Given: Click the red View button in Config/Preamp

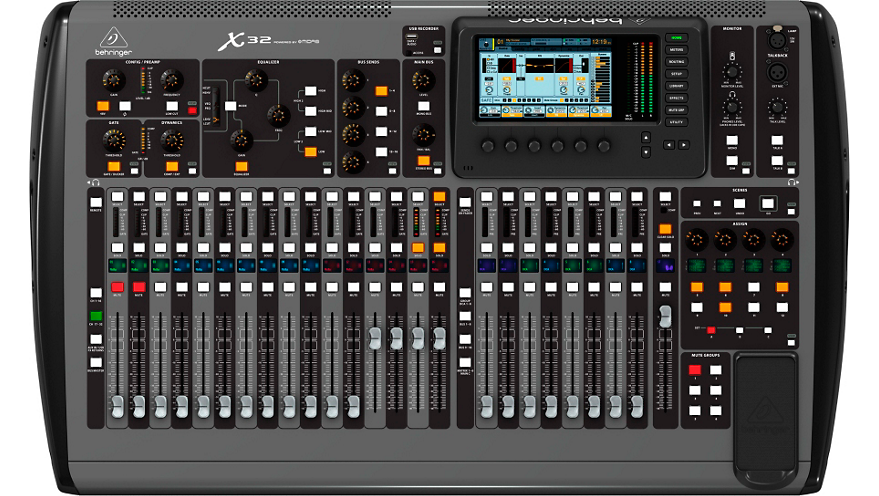Looking at the screenshot, I should pos(192,110).
